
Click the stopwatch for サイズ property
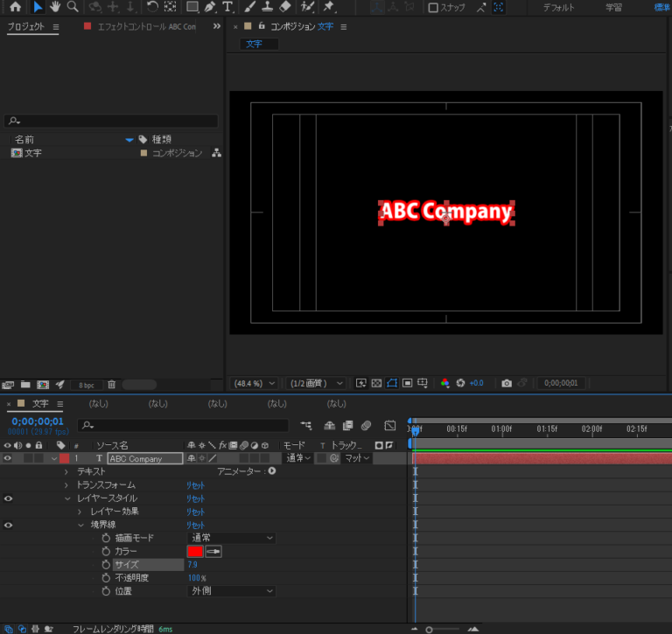click(106, 565)
